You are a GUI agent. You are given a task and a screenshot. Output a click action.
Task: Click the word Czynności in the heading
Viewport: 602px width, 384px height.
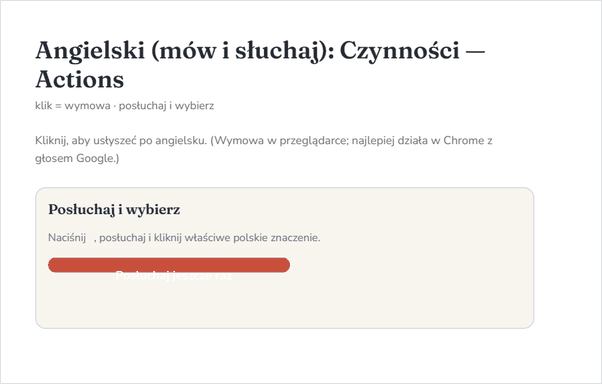(400, 51)
